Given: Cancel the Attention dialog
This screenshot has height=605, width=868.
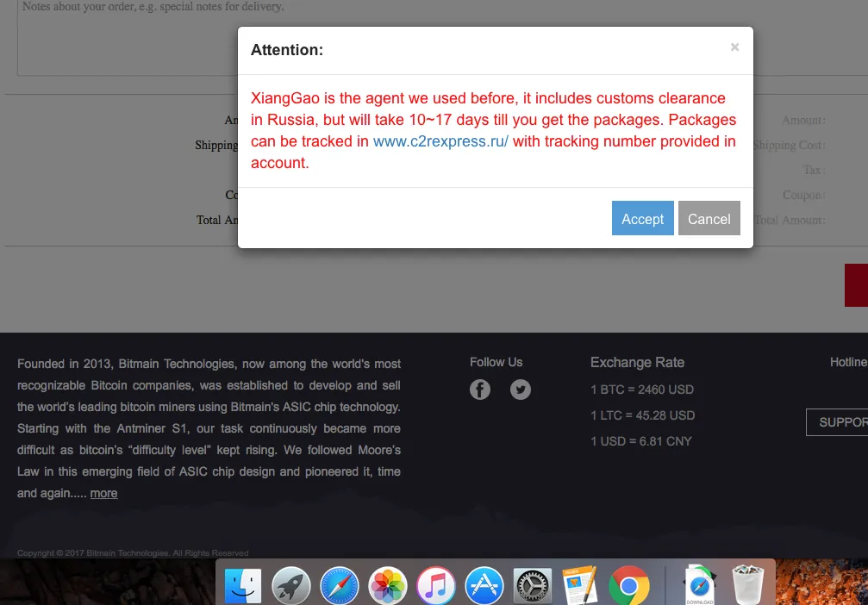Looking at the screenshot, I should click(709, 218).
